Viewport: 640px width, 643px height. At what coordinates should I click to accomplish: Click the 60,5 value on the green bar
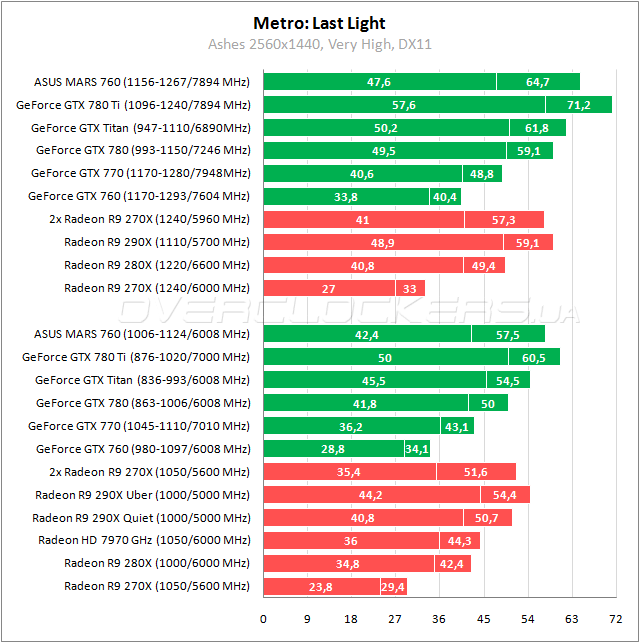point(533,357)
